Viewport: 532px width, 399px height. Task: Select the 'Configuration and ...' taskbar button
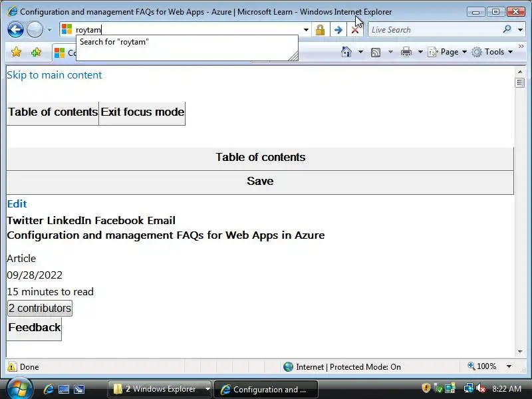(265, 389)
